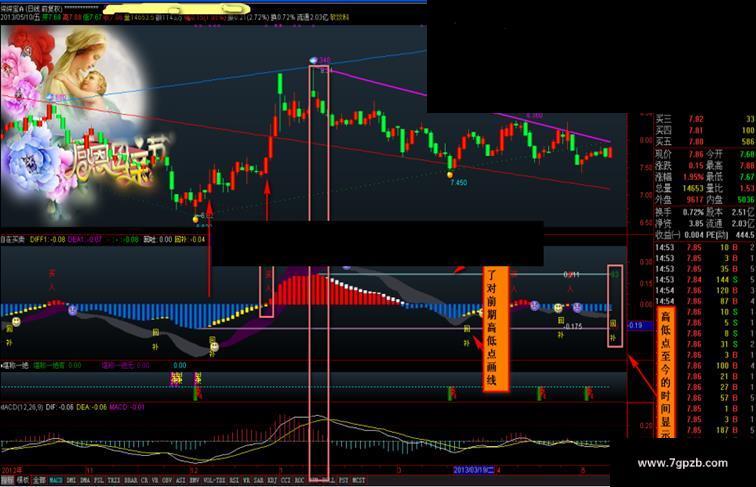Open the MCST indicator tab
Viewport: 756px width, 487px height.
(359, 480)
